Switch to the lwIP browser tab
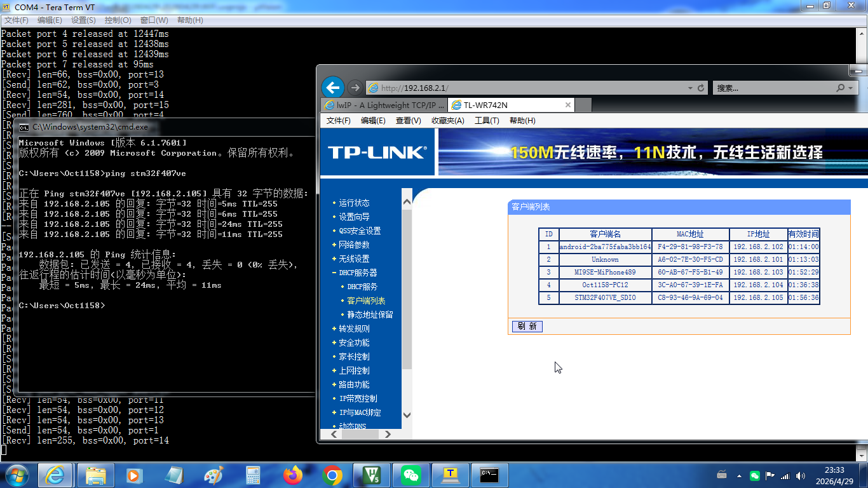Image resolution: width=868 pixels, height=488 pixels. (x=383, y=105)
